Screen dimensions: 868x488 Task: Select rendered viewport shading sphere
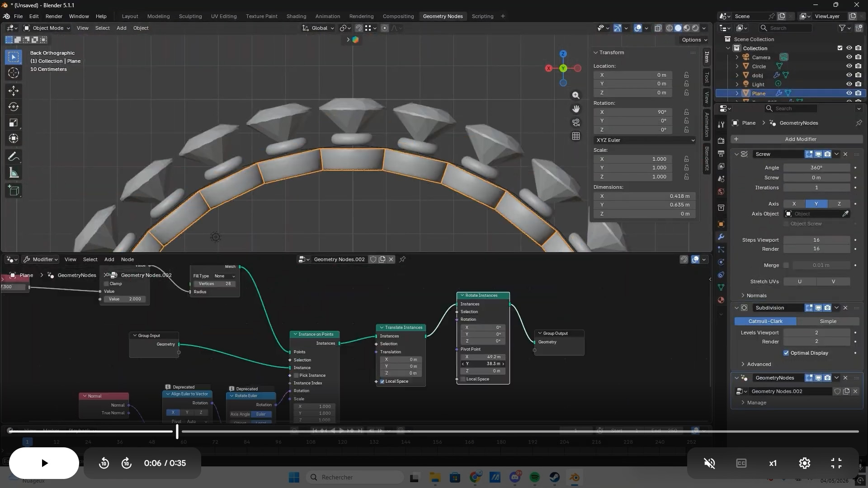[695, 28]
